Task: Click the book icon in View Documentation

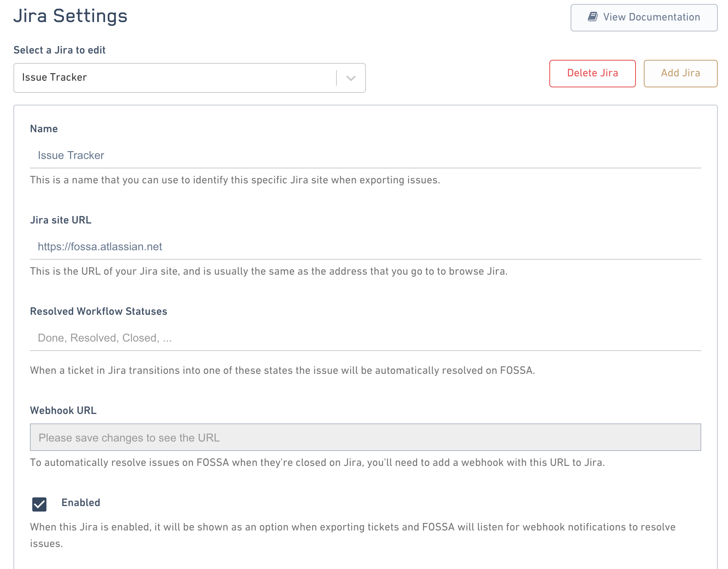Action: [x=593, y=17]
